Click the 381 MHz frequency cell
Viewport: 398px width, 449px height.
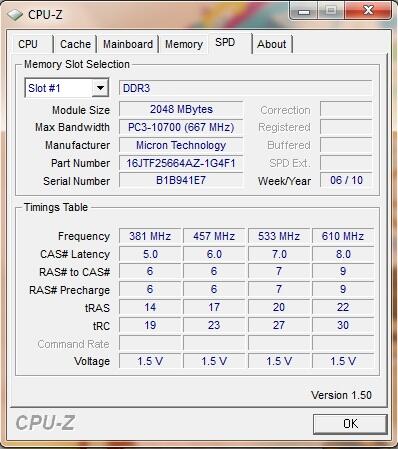pos(150,236)
